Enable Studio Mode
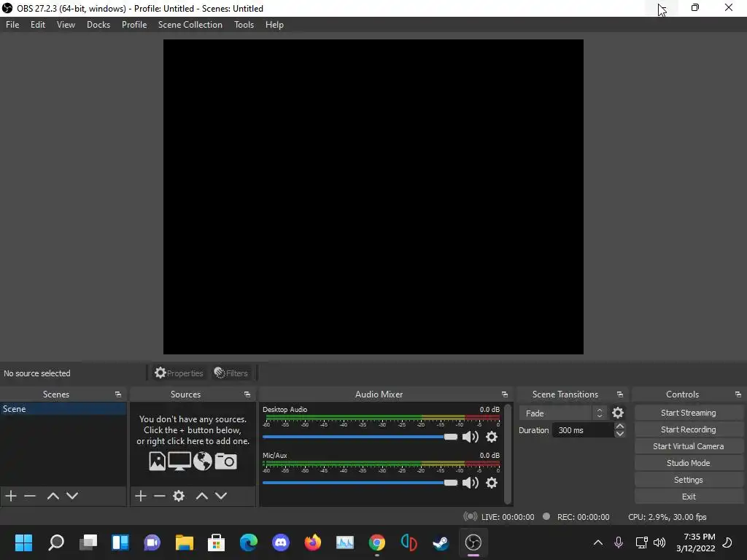Image resolution: width=747 pixels, height=560 pixels. (x=689, y=463)
